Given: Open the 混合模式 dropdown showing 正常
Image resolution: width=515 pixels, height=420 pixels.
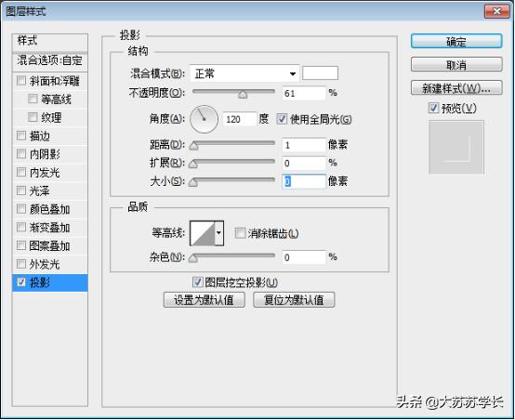Looking at the screenshot, I should coord(244,73).
